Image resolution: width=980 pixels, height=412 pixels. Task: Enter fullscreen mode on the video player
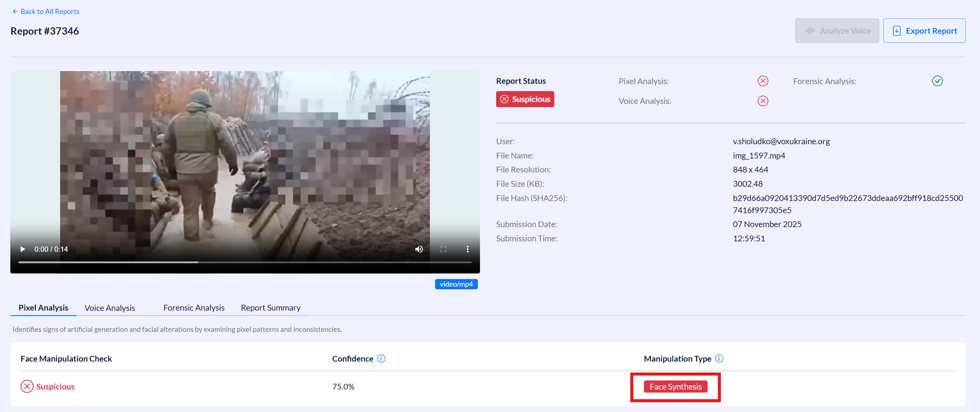[x=443, y=249]
